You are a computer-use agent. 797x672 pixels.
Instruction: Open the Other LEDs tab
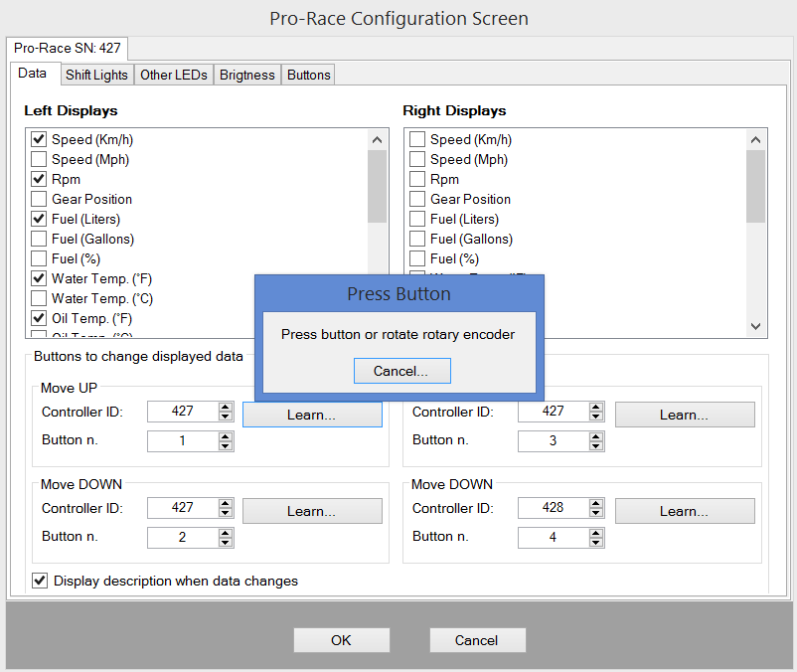point(174,75)
